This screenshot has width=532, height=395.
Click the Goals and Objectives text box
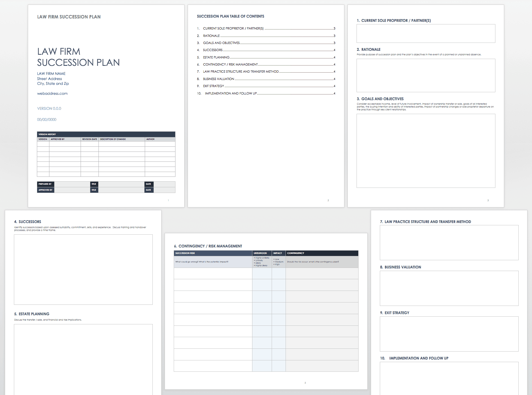tap(426, 151)
